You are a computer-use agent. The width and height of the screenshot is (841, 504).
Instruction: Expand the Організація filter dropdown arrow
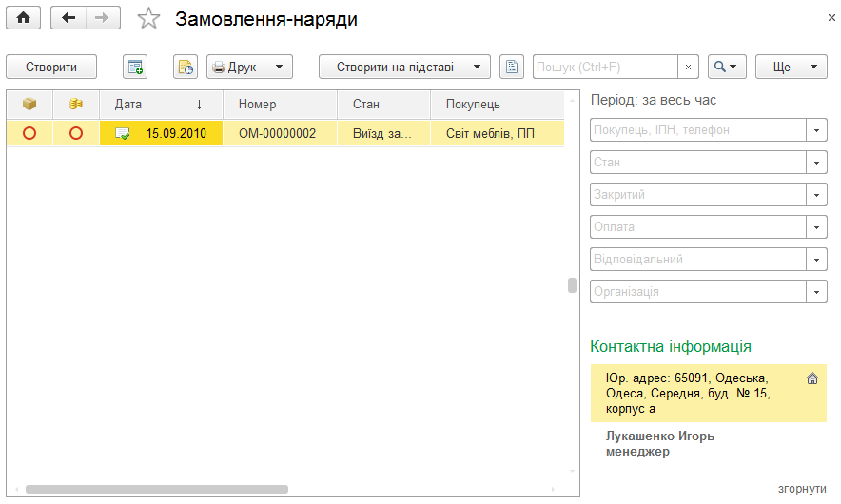pyautogui.click(x=817, y=292)
